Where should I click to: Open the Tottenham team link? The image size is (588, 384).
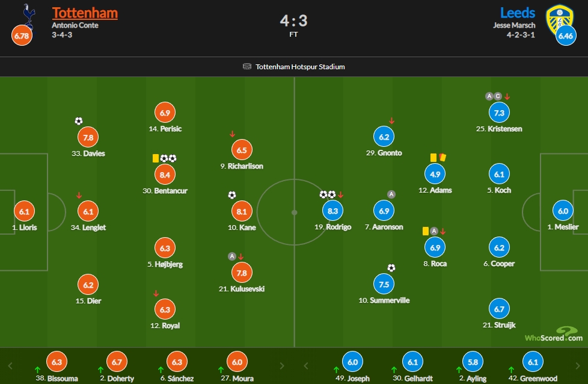[x=85, y=13]
